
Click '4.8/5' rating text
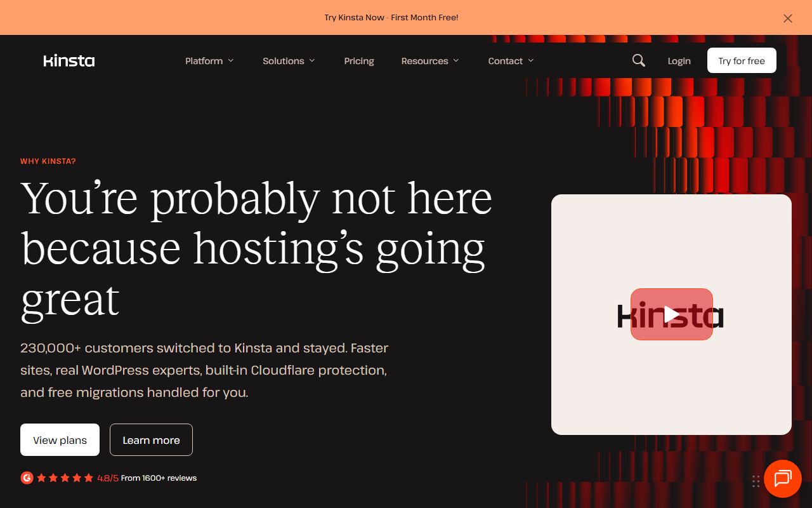pyautogui.click(x=108, y=478)
